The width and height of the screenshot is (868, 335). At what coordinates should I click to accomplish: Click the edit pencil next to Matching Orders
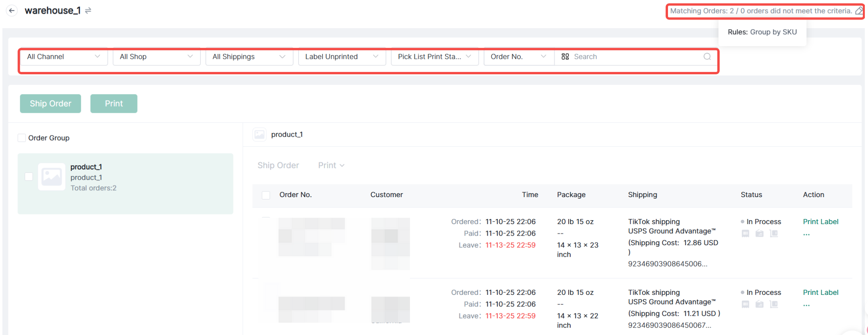[x=859, y=11]
